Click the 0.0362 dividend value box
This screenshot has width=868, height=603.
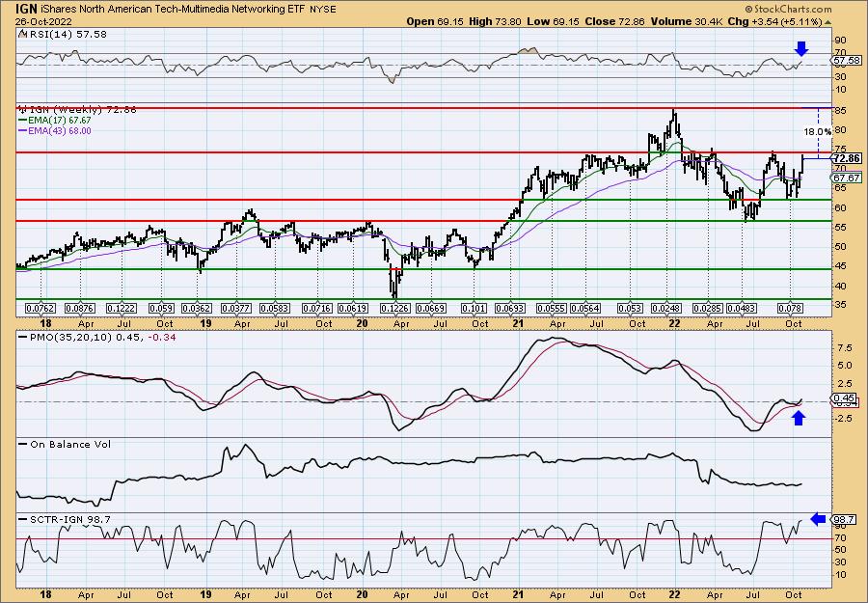(x=197, y=308)
